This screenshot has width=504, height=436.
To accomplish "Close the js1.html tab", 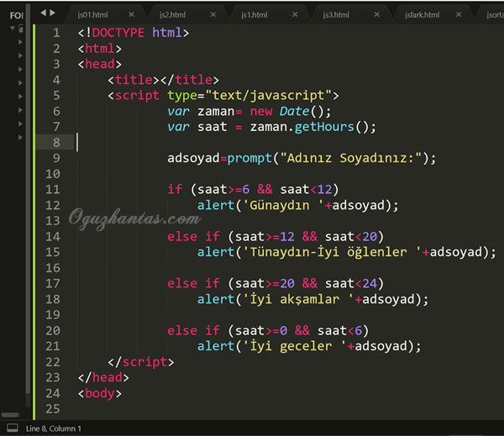I will (x=295, y=14).
